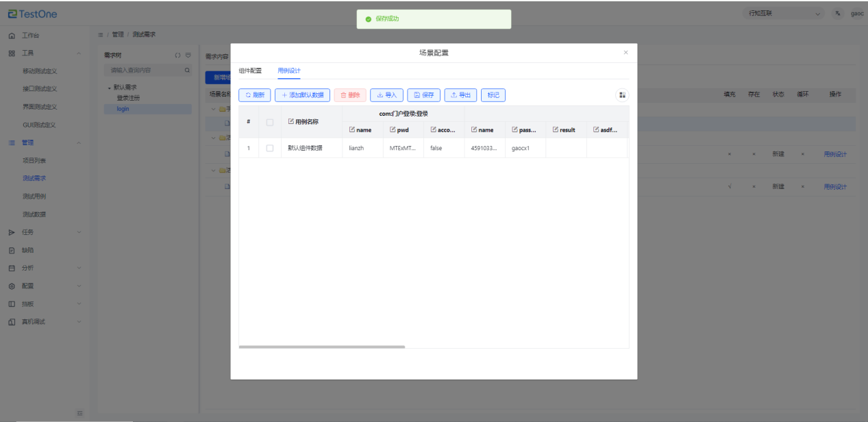Open GUI测试定义 in the sidebar
The height and width of the screenshot is (422, 868).
pos(39,125)
